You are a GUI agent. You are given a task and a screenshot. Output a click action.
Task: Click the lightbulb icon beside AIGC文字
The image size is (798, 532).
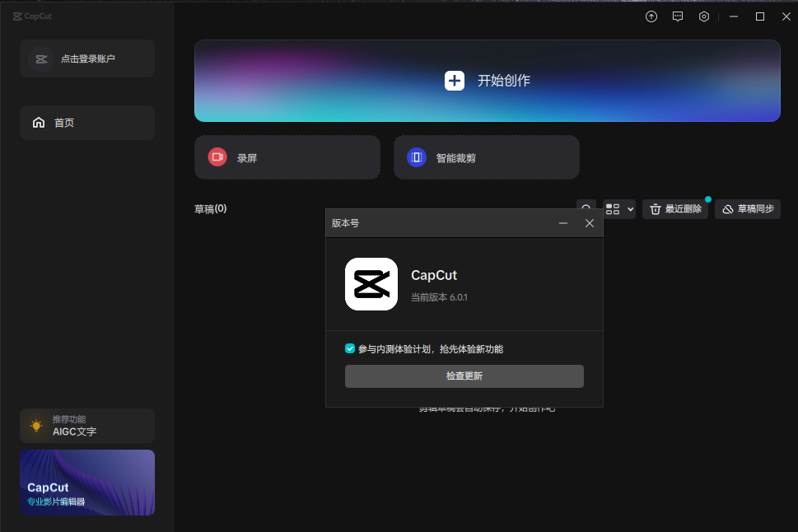click(x=36, y=426)
